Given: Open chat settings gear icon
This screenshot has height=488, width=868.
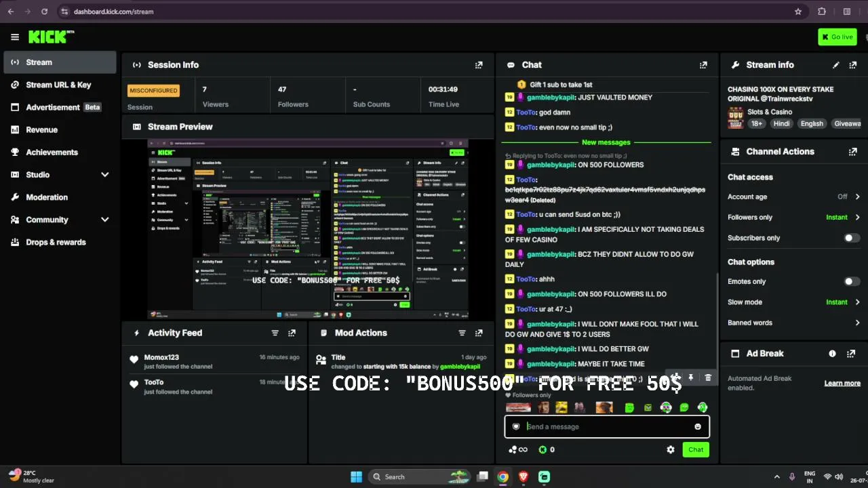Looking at the screenshot, I should tap(671, 449).
